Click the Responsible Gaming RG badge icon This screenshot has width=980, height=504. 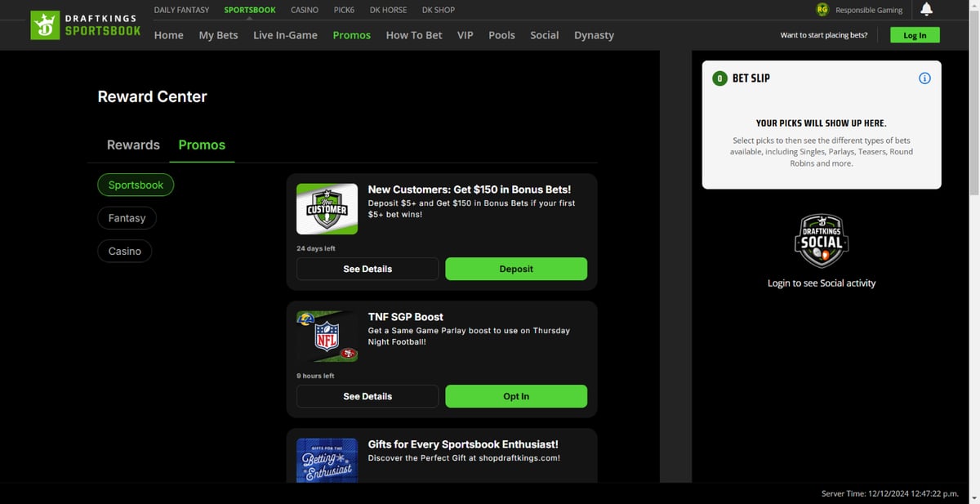point(822,10)
